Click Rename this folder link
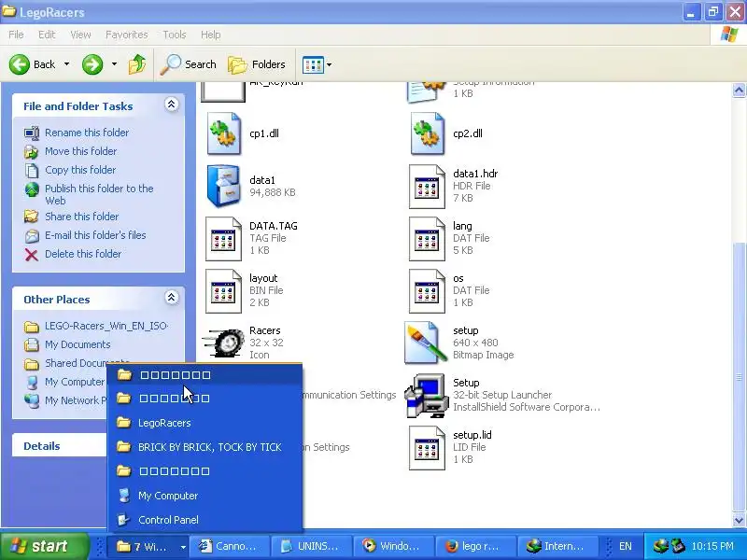The height and width of the screenshot is (560, 747). [87, 133]
